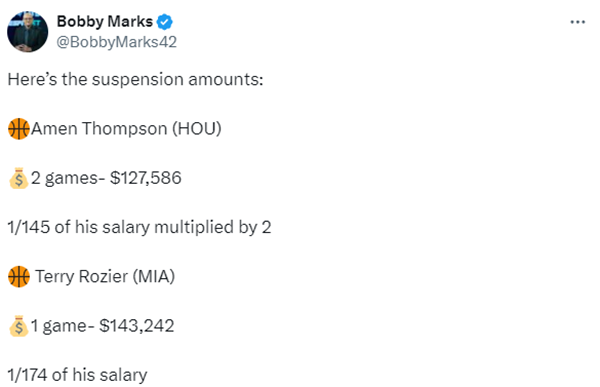Click the basketball emoji beside Terry Rozier
This screenshot has height=387, width=600.
pyautogui.click(x=19, y=276)
